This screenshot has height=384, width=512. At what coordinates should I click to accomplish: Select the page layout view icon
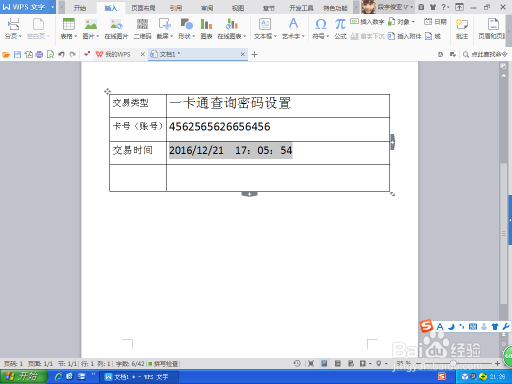point(324,363)
